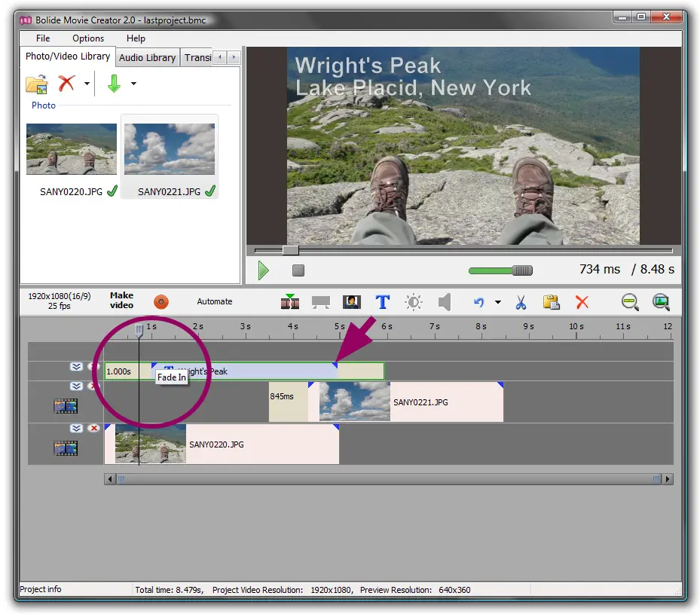
Task: Switch to the Audio Library tab
Action: [x=147, y=57]
